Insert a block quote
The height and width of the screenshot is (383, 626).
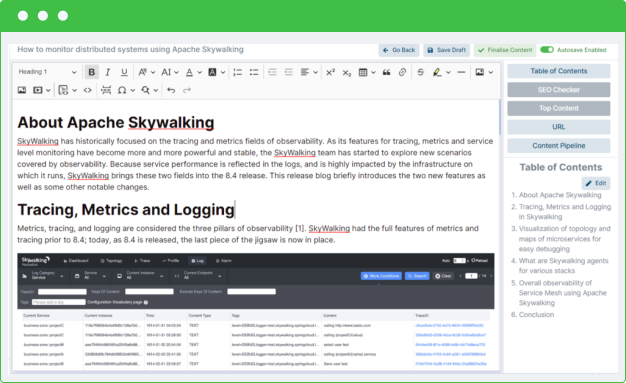tap(386, 72)
